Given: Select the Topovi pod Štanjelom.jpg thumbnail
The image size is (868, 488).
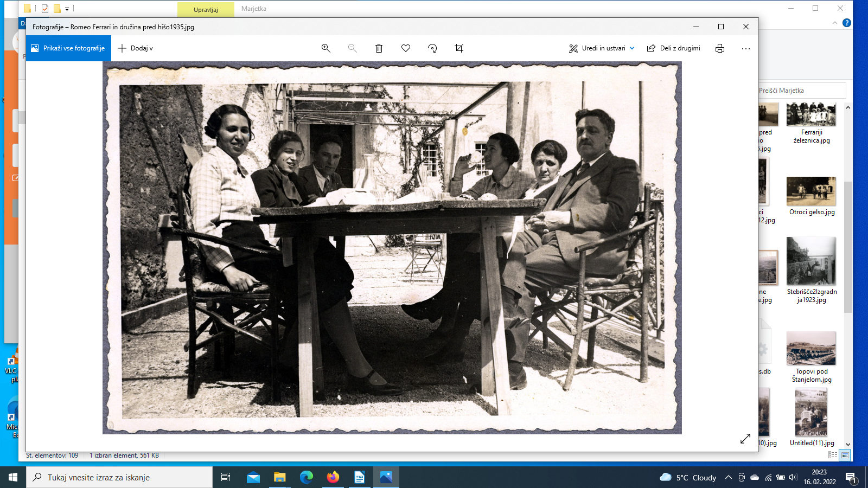Looking at the screenshot, I should coord(811,349).
